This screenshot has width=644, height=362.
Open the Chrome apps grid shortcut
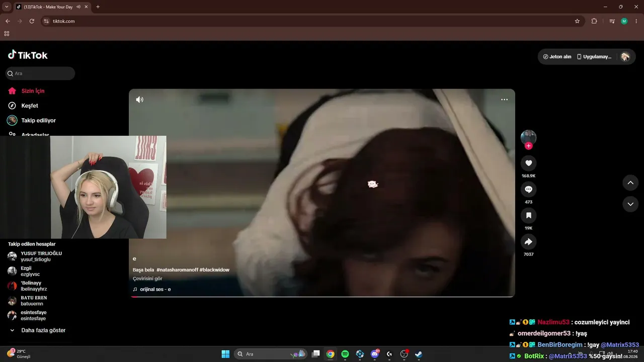[x=7, y=34]
